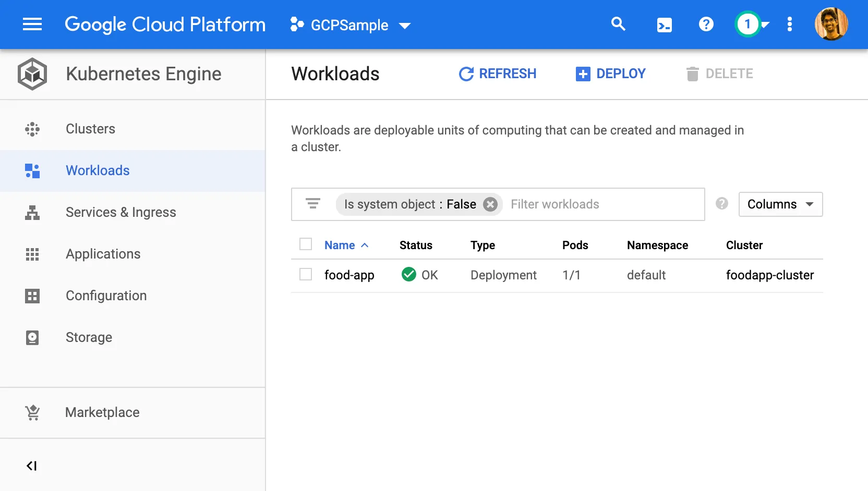Open the hamburger navigation menu
This screenshot has width=868, height=491.
(32, 24)
